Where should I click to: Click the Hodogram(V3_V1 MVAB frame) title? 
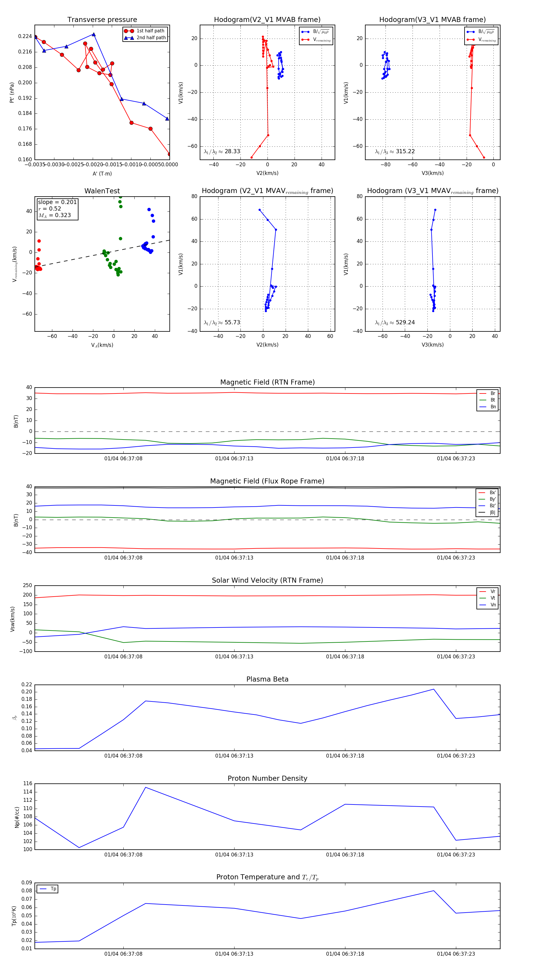coord(432,20)
